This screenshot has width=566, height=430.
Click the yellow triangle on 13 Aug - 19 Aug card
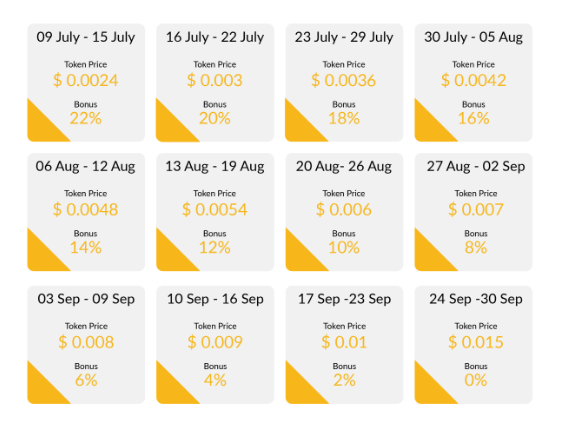coord(170,256)
